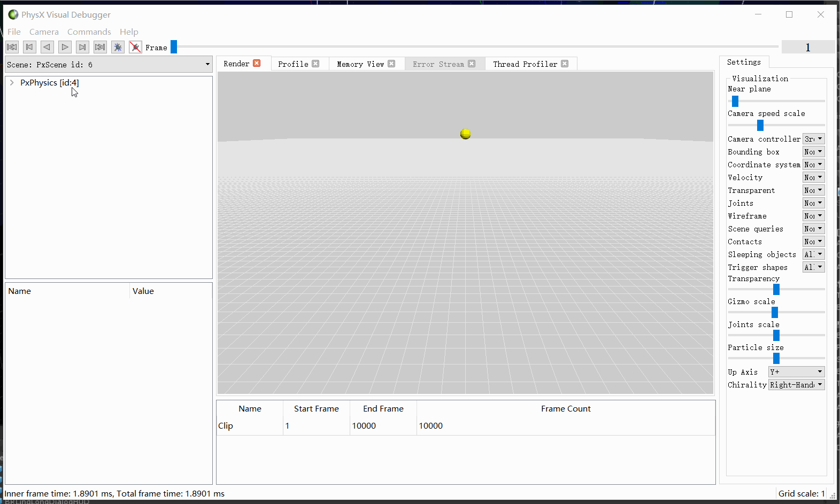Open the Scene PxScene id dropdown
The width and height of the screenshot is (840, 504).
pyautogui.click(x=109, y=65)
